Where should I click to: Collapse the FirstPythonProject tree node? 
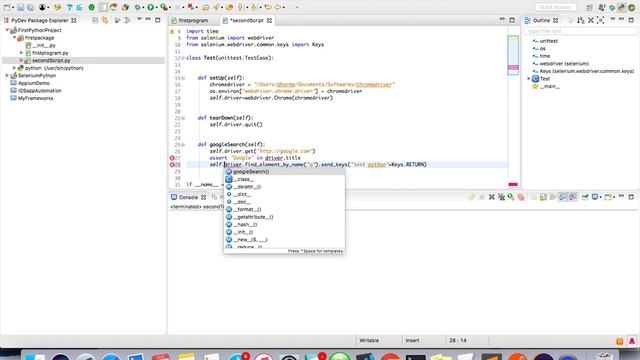[x=7, y=30]
